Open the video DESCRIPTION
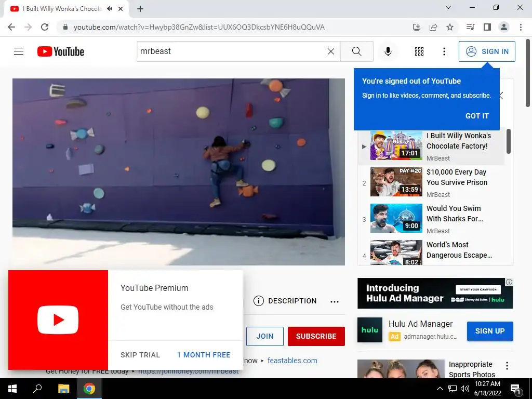Viewport: 532px width, 399px height. pos(285,301)
